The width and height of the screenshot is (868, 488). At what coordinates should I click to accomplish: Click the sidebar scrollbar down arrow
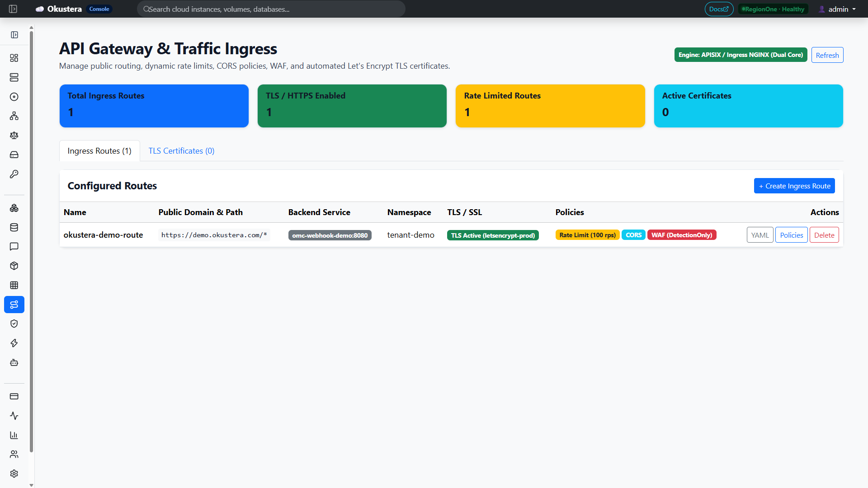[x=31, y=485]
